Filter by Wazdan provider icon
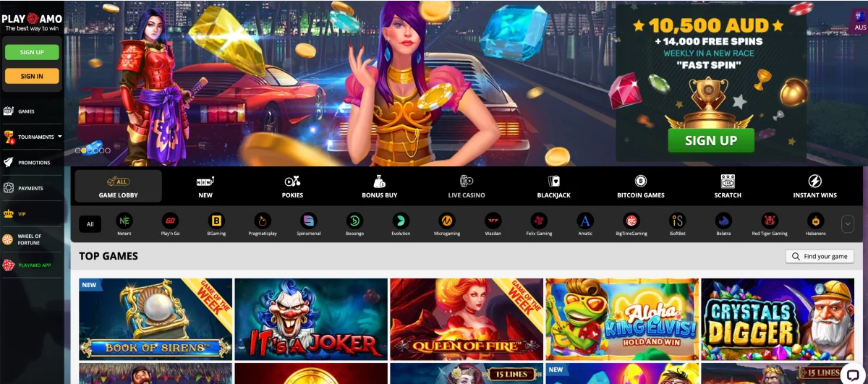868x384 pixels. point(493,221)
